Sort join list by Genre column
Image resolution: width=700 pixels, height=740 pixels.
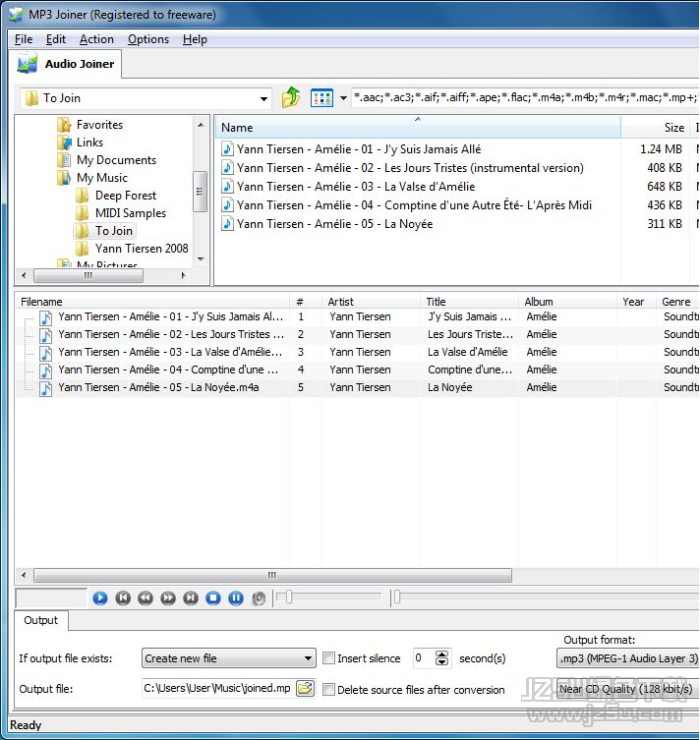(x=677, y=302)
